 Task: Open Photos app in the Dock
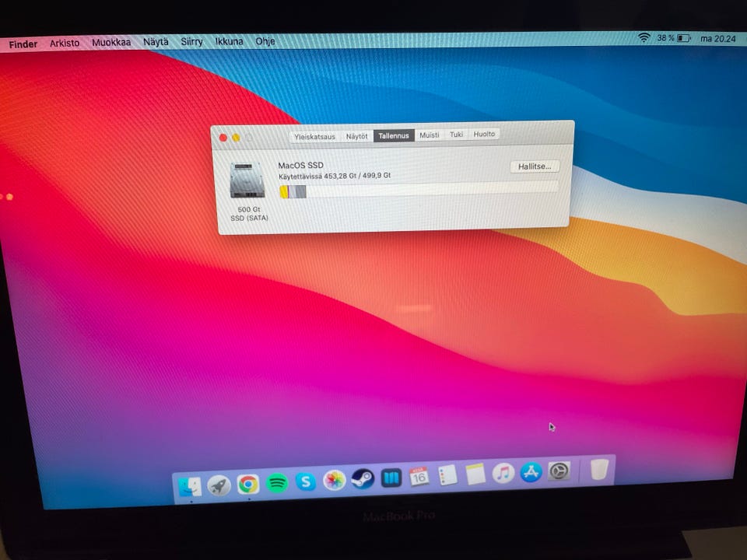click(x=335, y=481)
